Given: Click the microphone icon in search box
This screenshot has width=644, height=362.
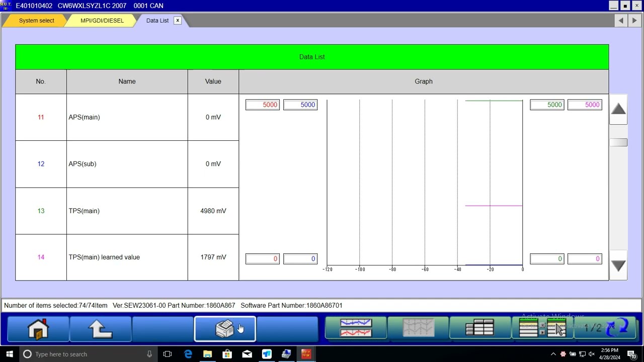Looking at the screenshot, I should tap(149, 354).
